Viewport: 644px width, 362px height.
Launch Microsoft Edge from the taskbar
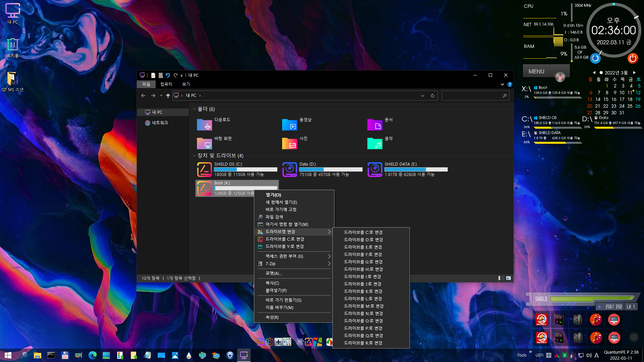click(x=93, y=355)
